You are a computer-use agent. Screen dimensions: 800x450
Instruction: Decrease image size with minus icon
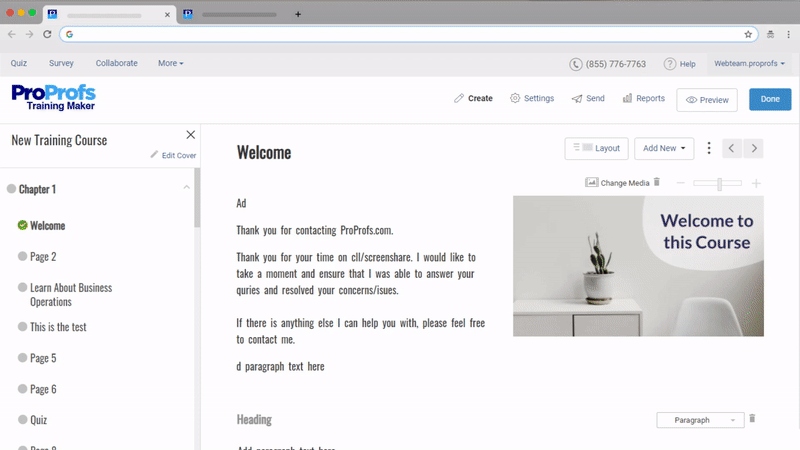(680, 183)
